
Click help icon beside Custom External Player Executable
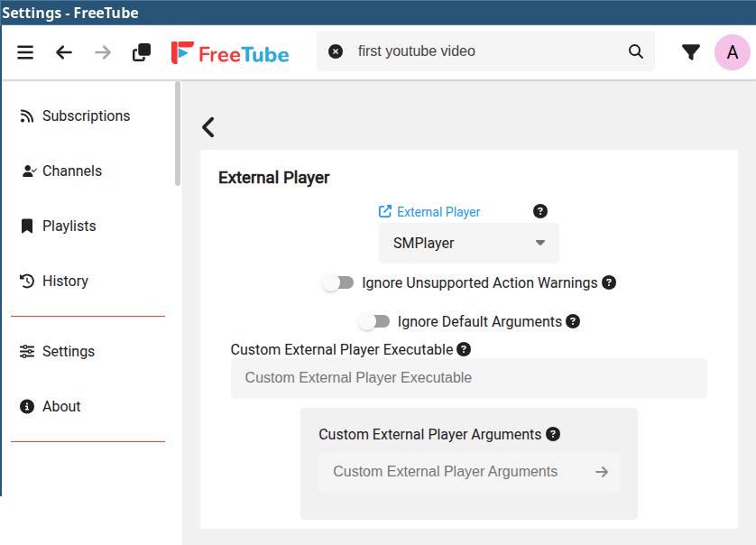pyautogui.click(x=464, y=349)
